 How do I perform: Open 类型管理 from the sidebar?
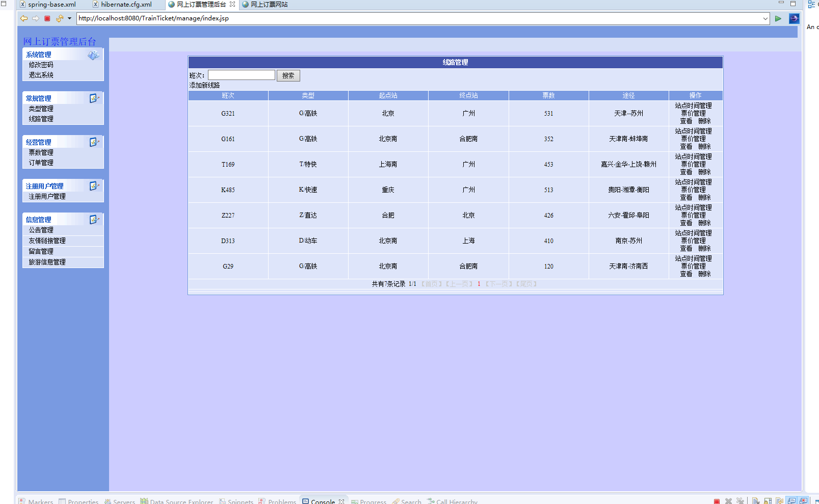pyautogui.click(x=41, y=109)
